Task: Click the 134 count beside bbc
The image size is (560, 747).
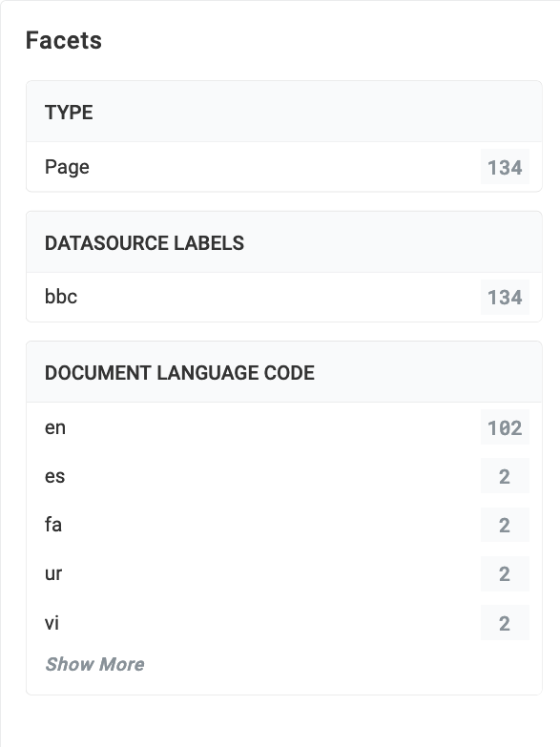Action: (x=505, y=298)
